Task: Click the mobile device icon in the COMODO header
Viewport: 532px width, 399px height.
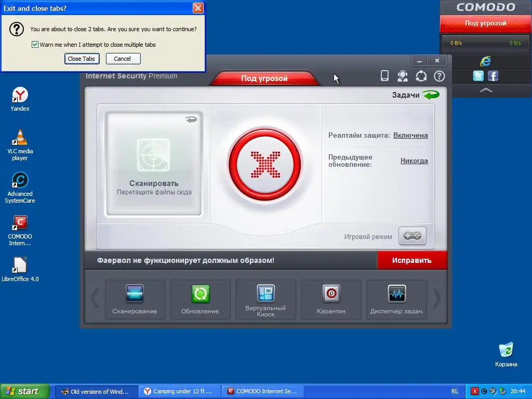Action: (x=384, y=76)
